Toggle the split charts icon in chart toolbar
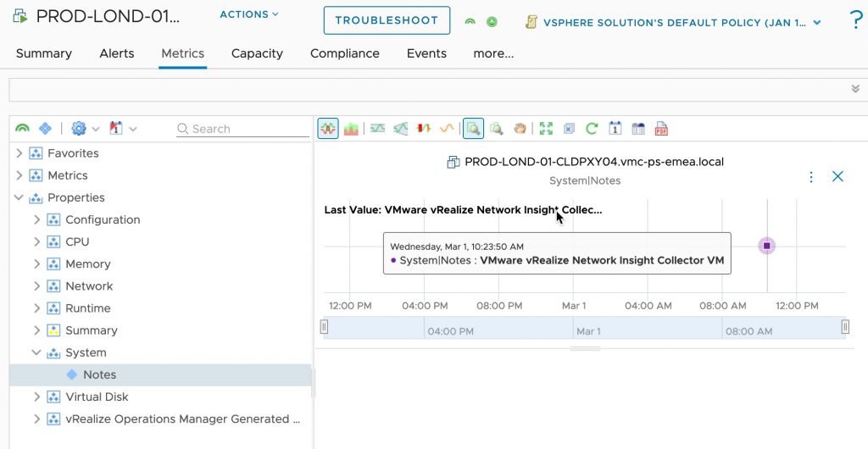 pyautogui.click(x=328, y=129)
